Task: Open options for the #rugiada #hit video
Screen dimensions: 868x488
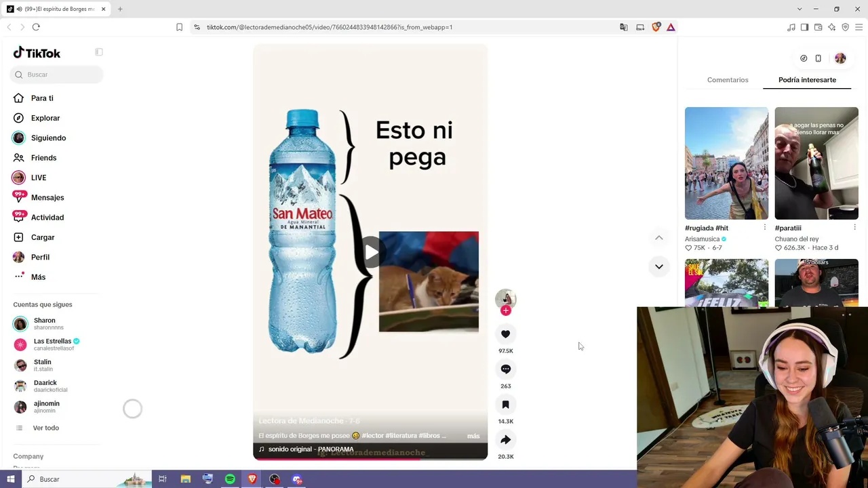Action: click(764, 228)
